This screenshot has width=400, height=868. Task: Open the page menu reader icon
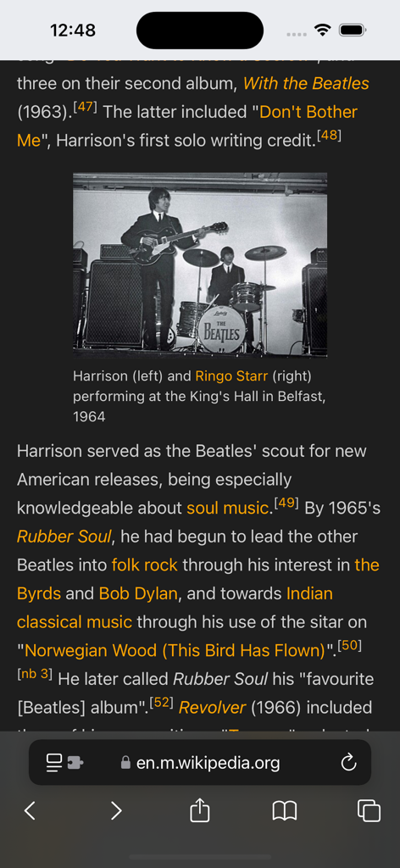(x=54, y=763)
